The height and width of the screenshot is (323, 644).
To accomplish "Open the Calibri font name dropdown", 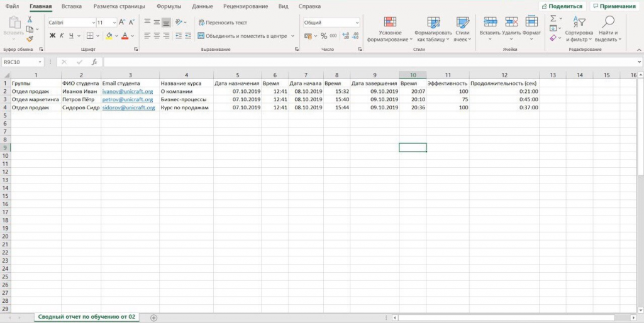I will 93,23.
